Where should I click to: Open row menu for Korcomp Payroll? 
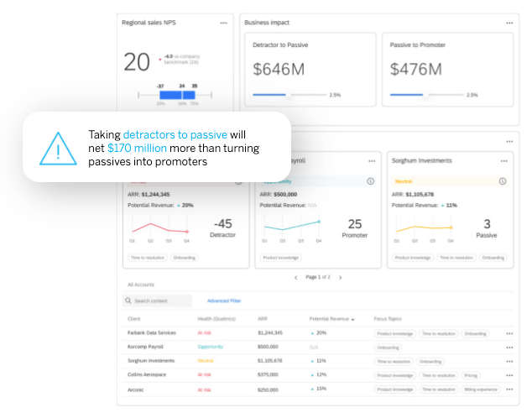[x=509, y=347]
